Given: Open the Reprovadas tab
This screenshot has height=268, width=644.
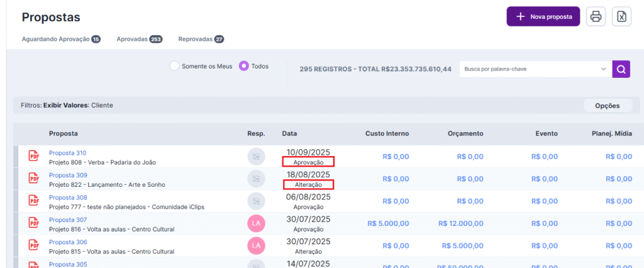Looking at the screenshot, I should pos(196,39).
